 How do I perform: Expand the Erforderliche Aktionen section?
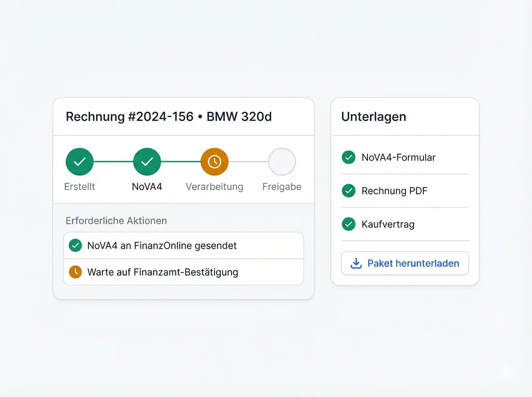click(116, 221)
